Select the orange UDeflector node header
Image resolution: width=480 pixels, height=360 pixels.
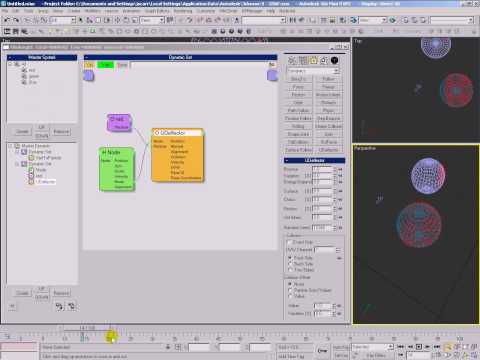[178, 133]
